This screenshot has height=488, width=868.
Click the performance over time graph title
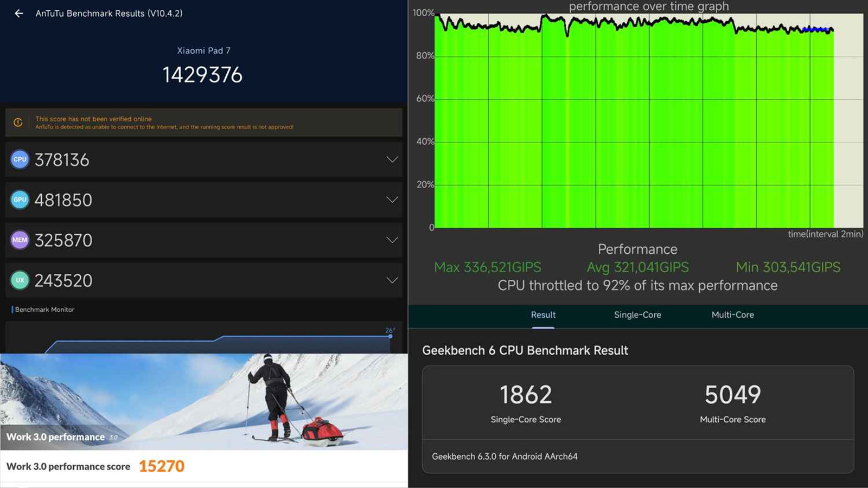click(649, 7)
